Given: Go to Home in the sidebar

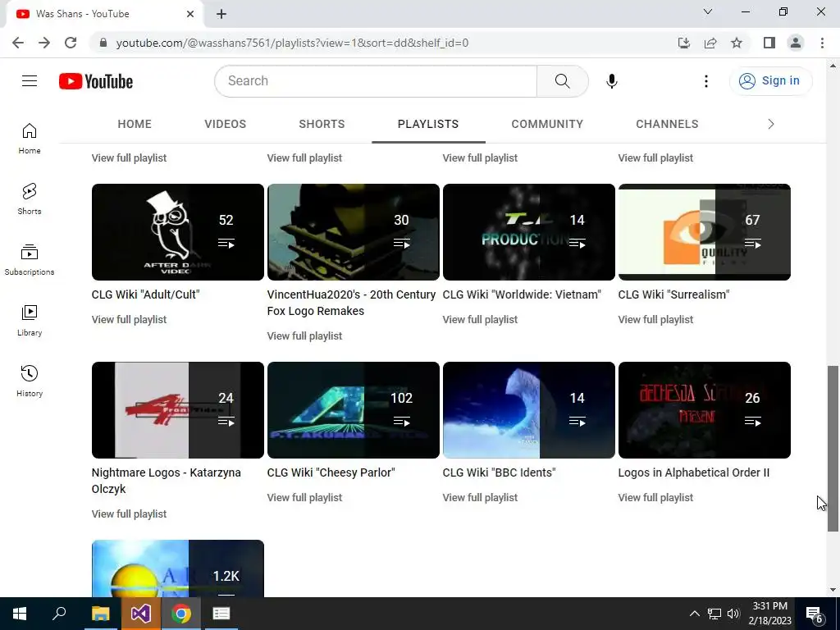Looking at the screenshot, I should click(x=30, y=139).
